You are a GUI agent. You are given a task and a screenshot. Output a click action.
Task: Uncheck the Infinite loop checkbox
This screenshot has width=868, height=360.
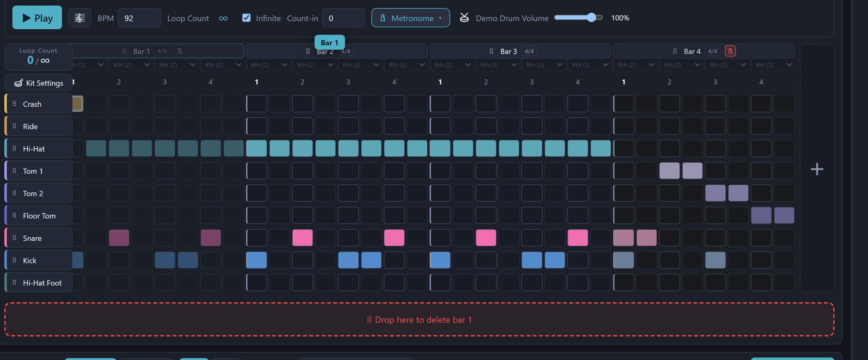(x=246, y=18)
